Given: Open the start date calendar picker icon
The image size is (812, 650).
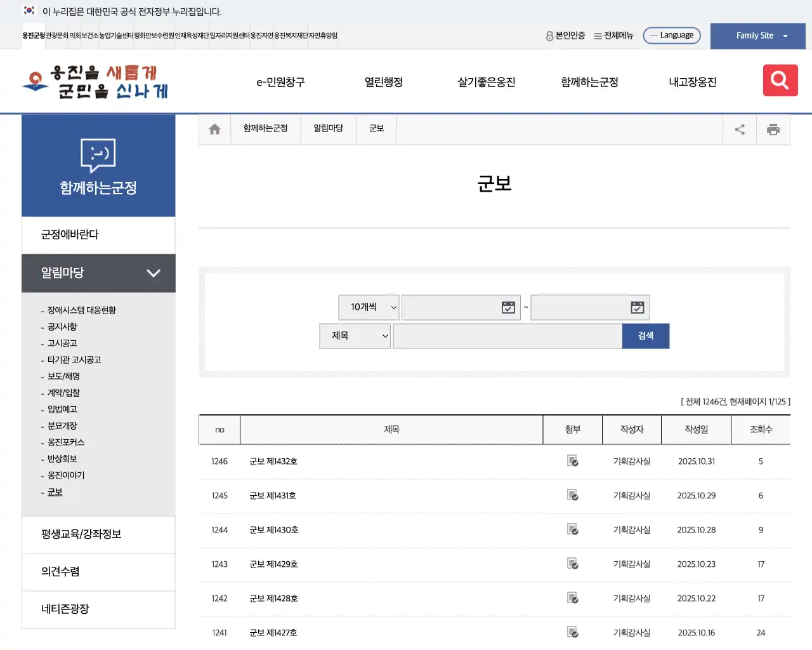Looking at the screenshot, I should [507, 307].
